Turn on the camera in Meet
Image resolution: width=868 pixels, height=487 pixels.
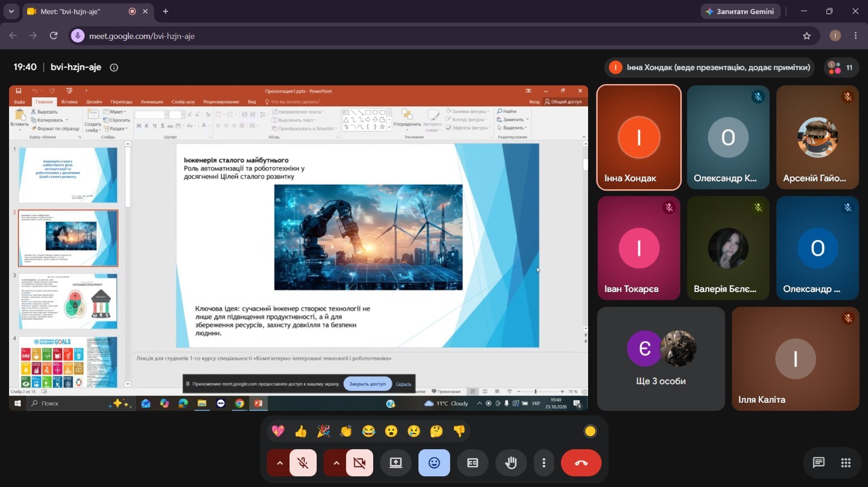pyautogui.click(x=360, y=463)
